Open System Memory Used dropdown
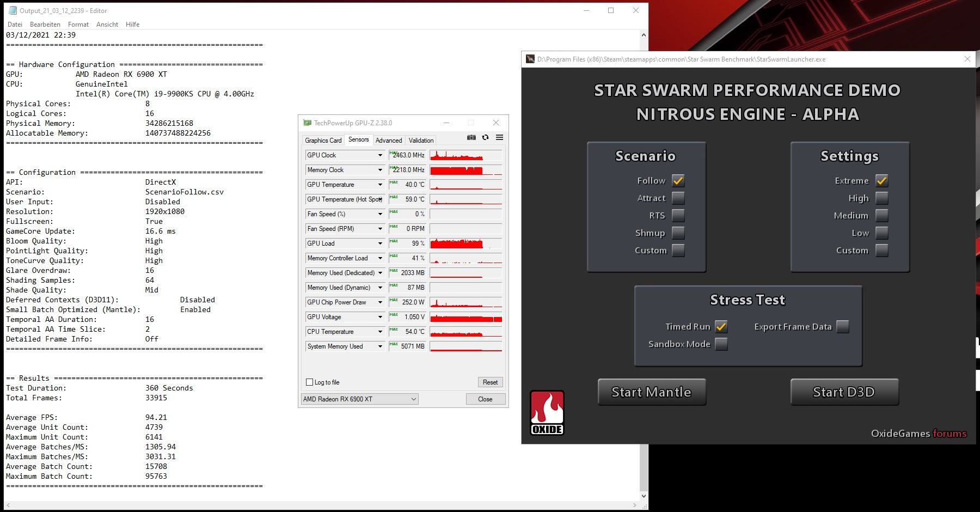980x512 pixels. [x=380, y=346]
